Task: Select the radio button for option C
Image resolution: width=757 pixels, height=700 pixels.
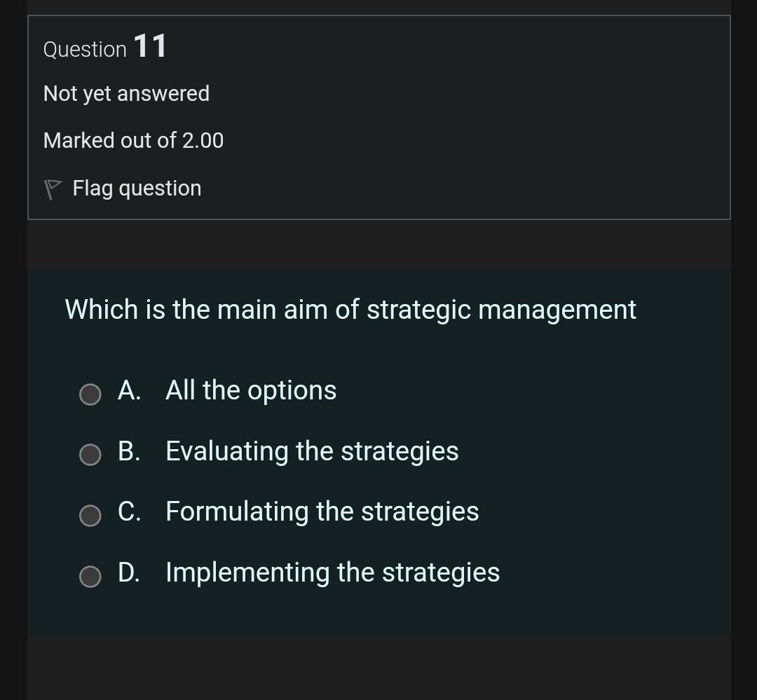Action: [90, 516]
